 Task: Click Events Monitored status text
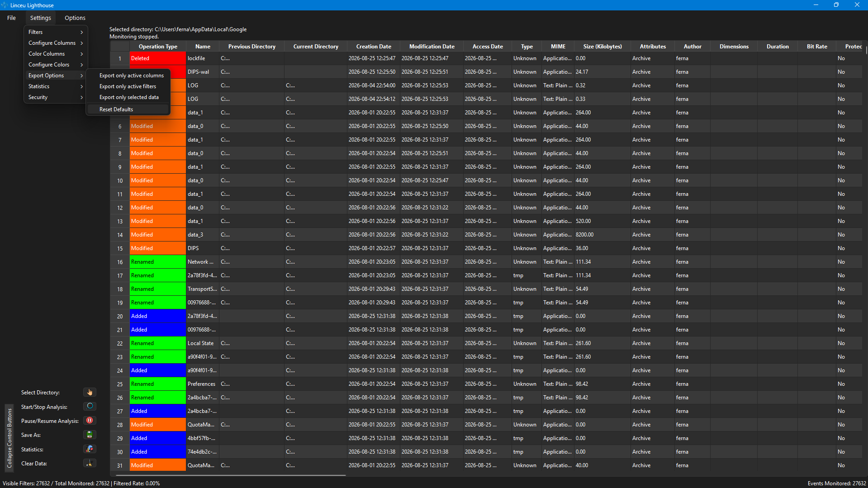(x=837, y=483)
